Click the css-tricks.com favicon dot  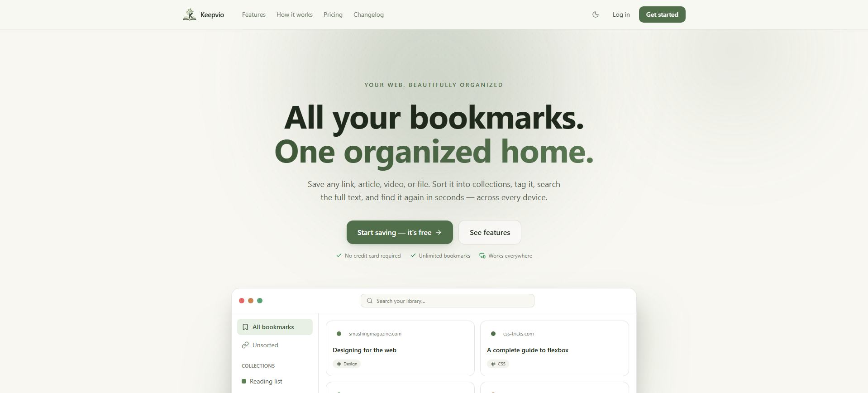click(x=493, y=334)
